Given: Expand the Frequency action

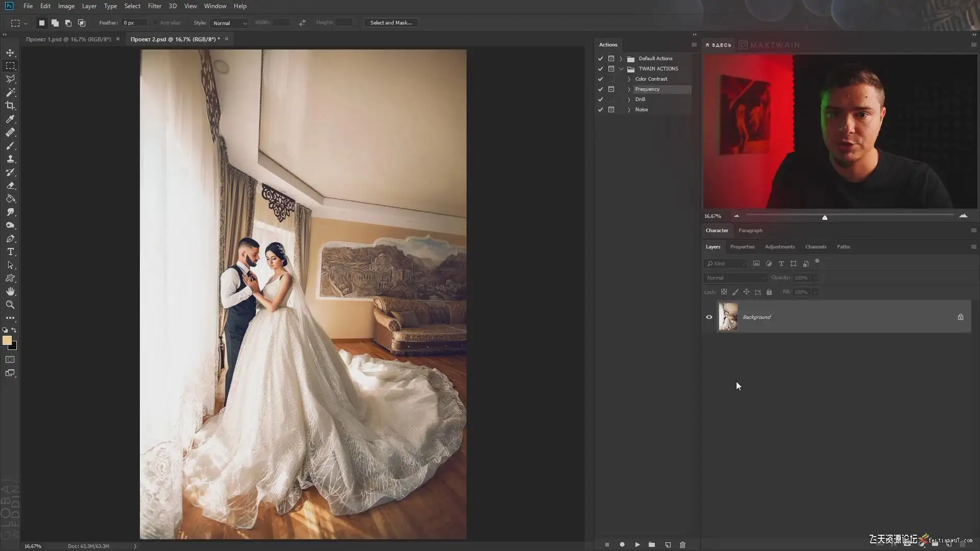Looking at the screenshot, I should click(629, 89).
